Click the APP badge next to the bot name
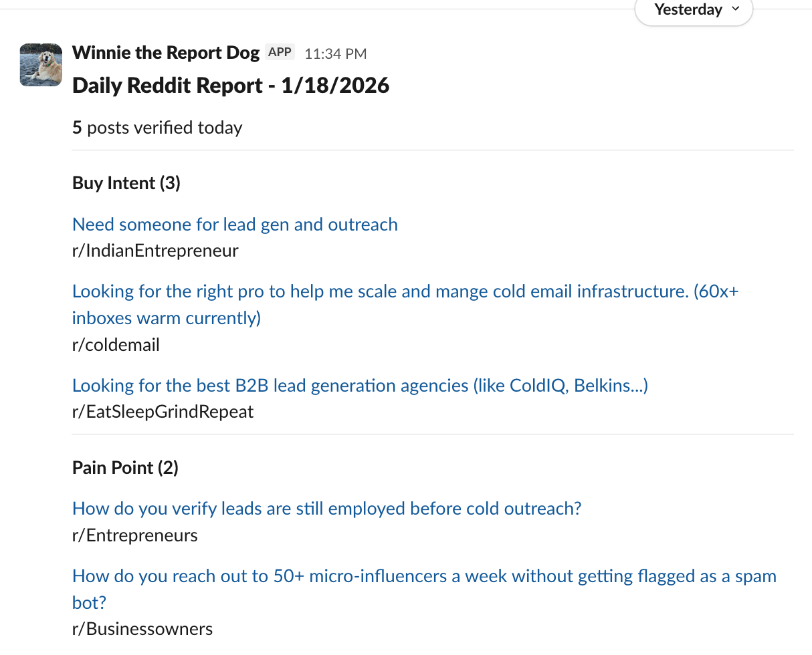The image size is (812, 655). click(x=280, y=52)
